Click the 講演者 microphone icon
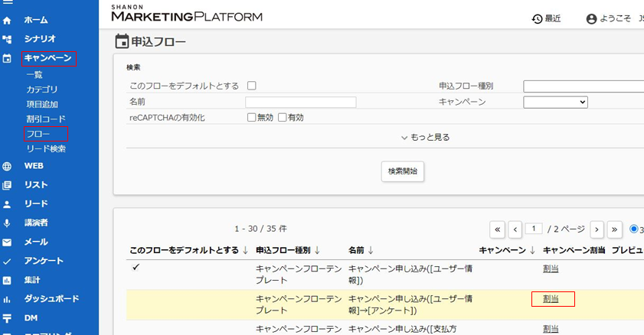This screenshot has height=335, width=644. tap(8, 223)
